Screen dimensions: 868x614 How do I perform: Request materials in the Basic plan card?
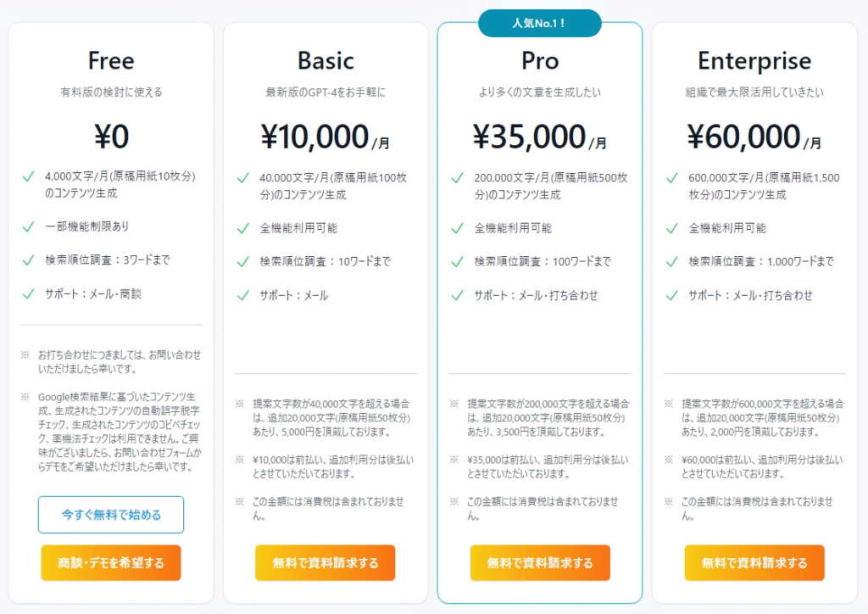(x=325, y=562)
